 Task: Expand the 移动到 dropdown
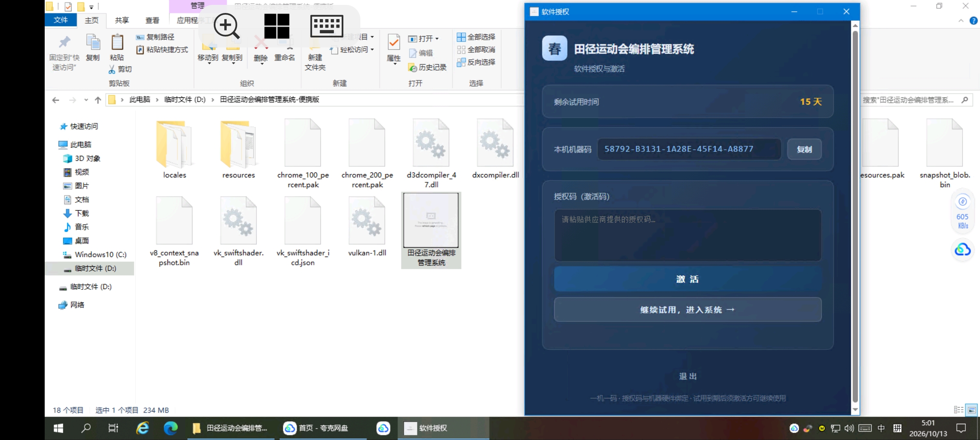[208, 64]
